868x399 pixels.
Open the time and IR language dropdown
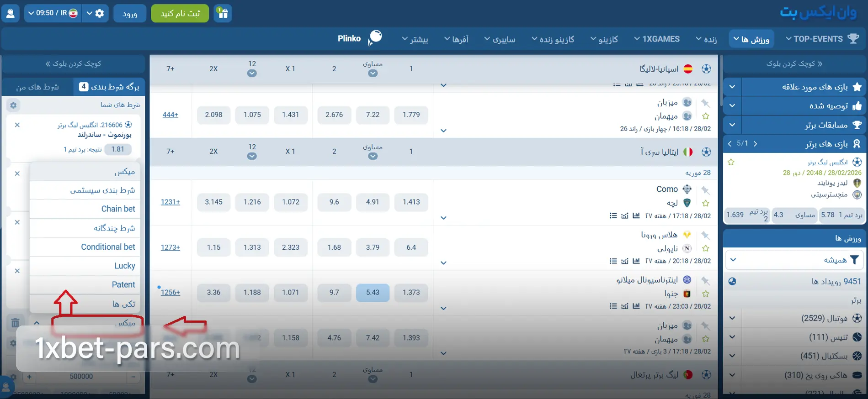53,13
